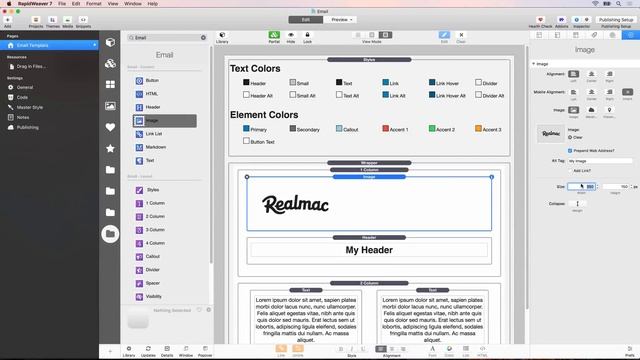Screen dimensions: 640x360
Task: Toggle the Prepend Web Address checkbox
Action: coord(570,151)
